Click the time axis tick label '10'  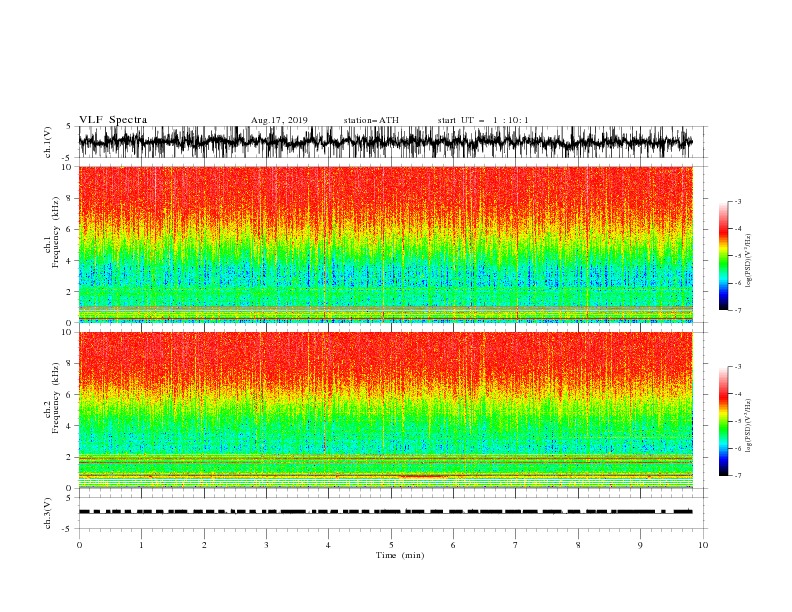coord(703,545)
